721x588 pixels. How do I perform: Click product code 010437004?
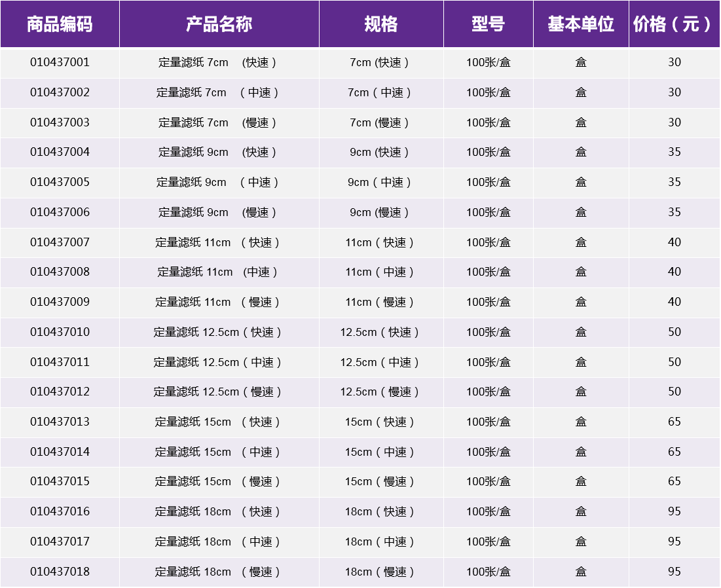[60, 152]
